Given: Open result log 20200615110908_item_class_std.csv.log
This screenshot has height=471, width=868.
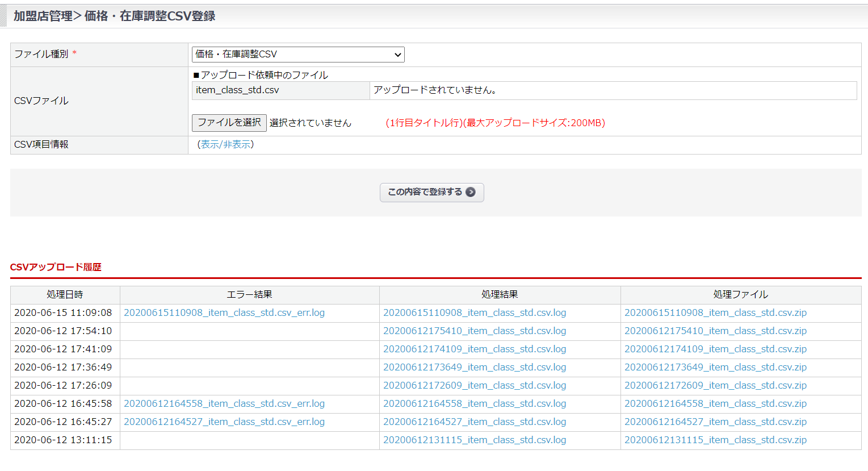Looking at the screenshot, I should pos(475,312).
